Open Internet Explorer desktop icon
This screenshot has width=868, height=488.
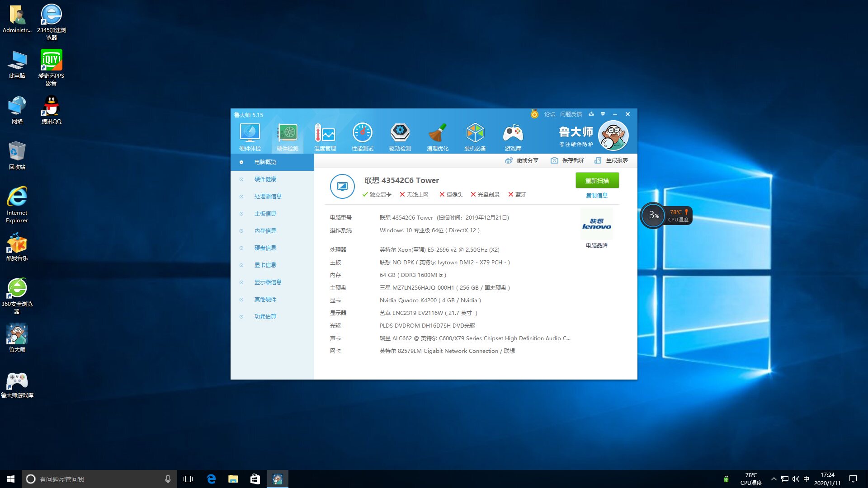[17, 205]
